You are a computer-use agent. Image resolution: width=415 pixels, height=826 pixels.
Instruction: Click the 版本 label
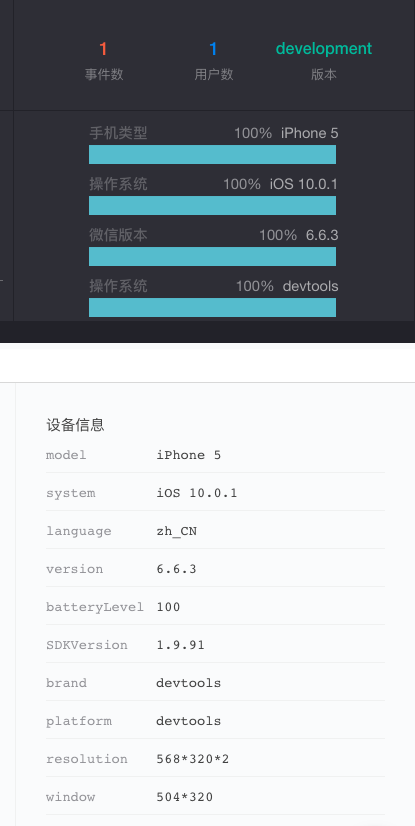coord(323,74)
